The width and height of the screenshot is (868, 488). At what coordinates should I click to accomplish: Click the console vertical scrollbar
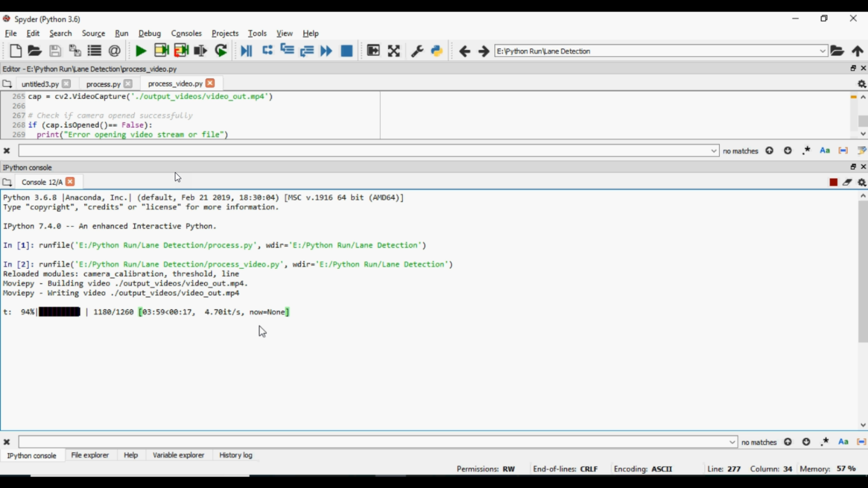pyautogui.click(x=863, y=272)
